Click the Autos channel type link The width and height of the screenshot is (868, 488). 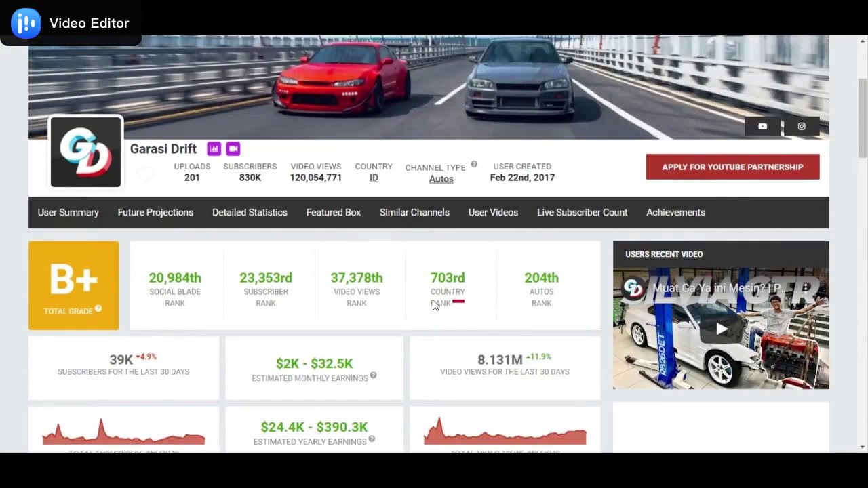[441, 179]
